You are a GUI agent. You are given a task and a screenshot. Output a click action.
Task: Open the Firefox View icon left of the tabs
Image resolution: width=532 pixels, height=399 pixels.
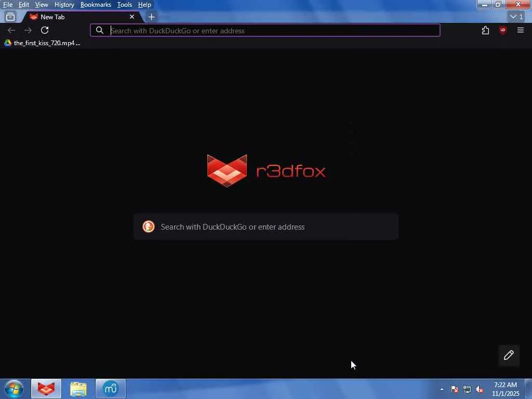pyautogui.click(x=10, y=17)
